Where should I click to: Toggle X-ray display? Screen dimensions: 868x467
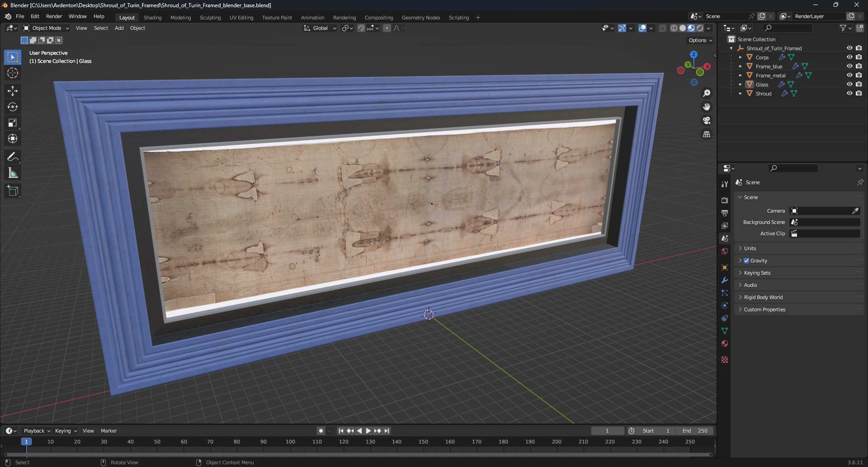662,28
